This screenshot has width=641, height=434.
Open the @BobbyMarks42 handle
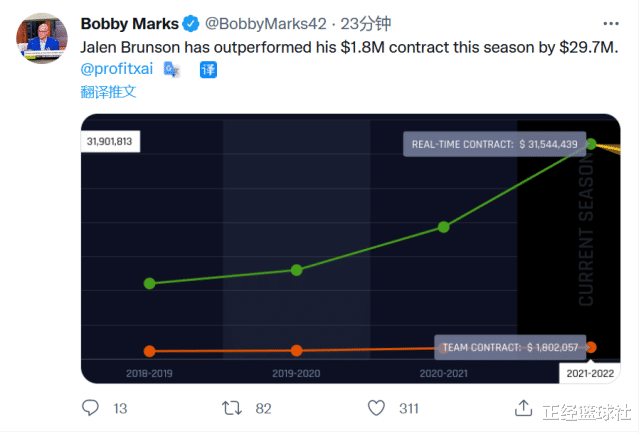pos(266,24)
